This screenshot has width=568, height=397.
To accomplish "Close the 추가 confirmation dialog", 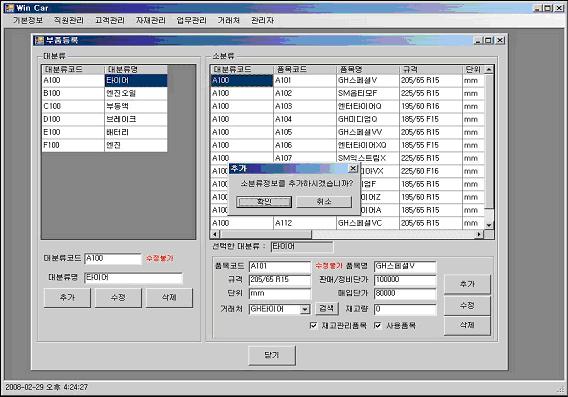I will point(353,168).
